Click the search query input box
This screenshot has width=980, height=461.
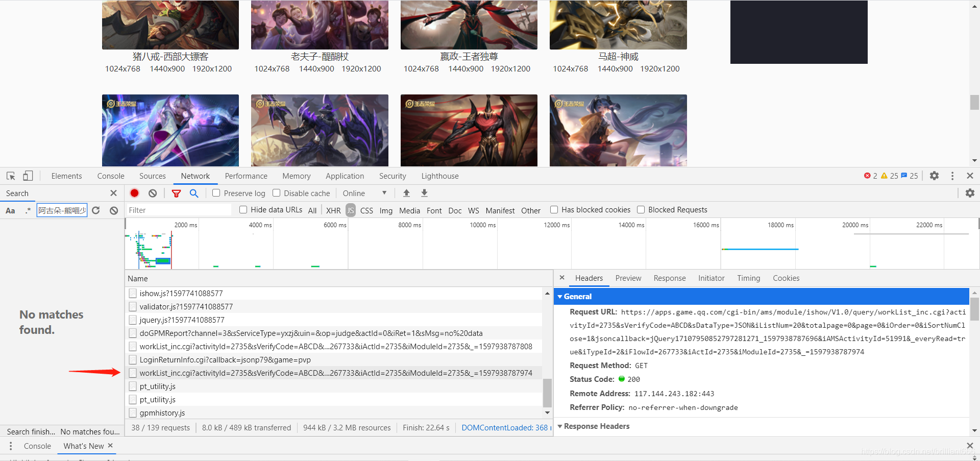pos(62,210)
